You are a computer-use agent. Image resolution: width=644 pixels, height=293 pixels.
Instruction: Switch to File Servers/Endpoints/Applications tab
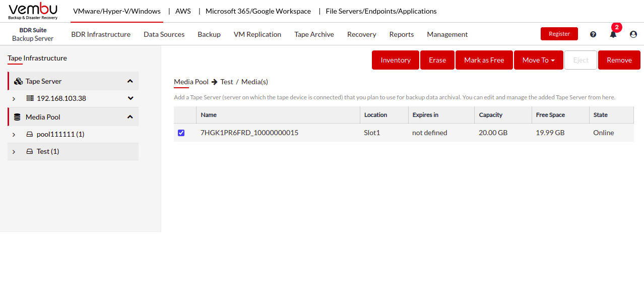(x=381, y=11)
